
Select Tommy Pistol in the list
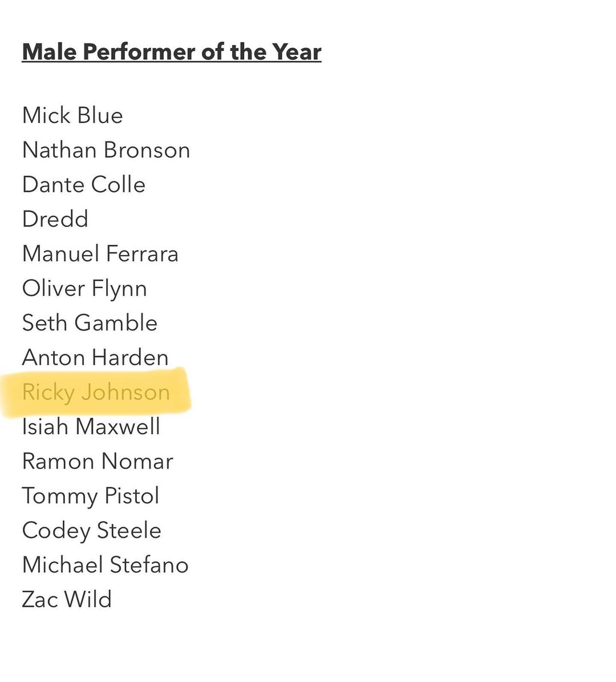pos(91,496)
